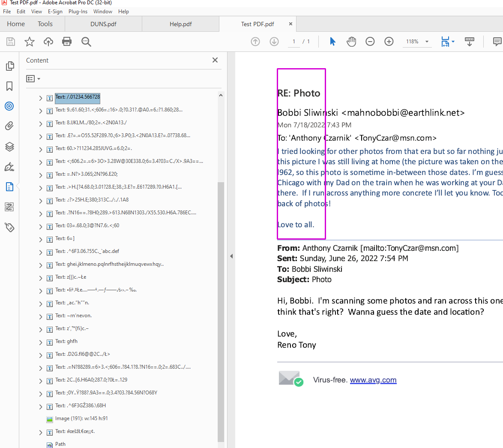Follow the www.avg.com link
Viewport: 503px width, 448px height.
pyautogui.click(x=373, y=380)
